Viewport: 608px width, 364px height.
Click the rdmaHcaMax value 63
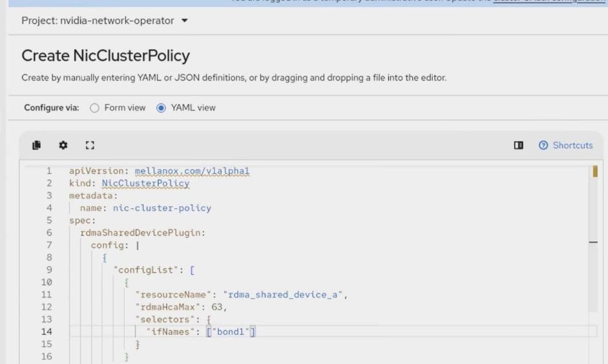coord(217,306)
